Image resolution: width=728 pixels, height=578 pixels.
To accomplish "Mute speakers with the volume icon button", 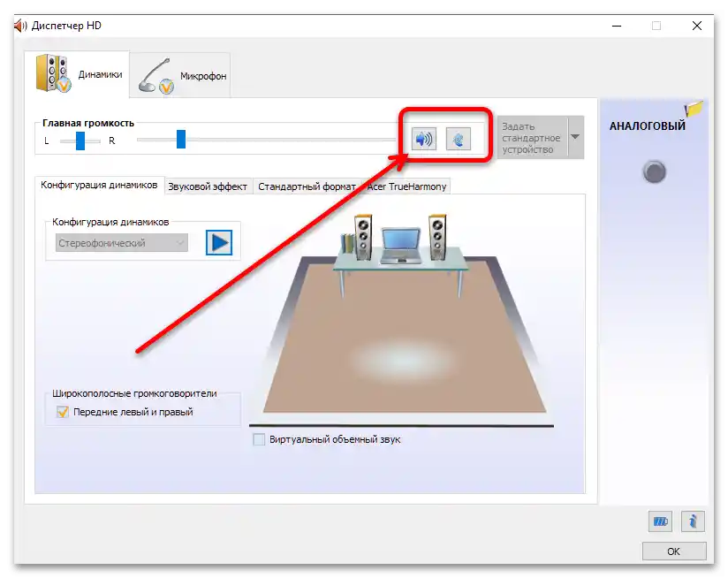I will coord(424,139).
